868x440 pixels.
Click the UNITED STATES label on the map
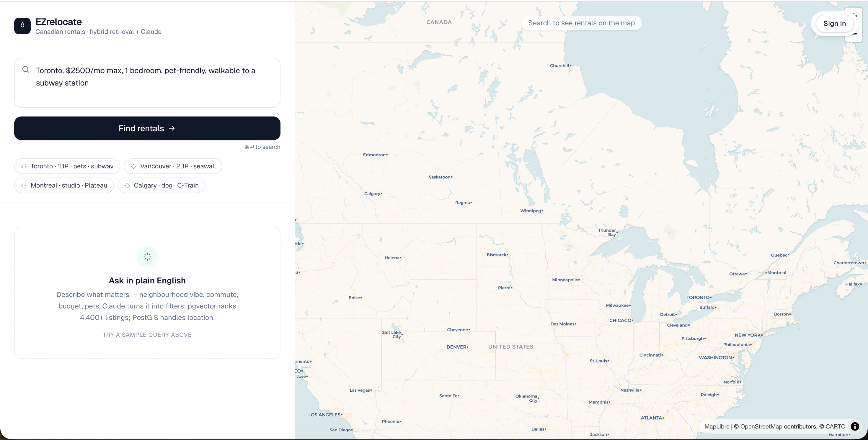[x=510, y=347]
